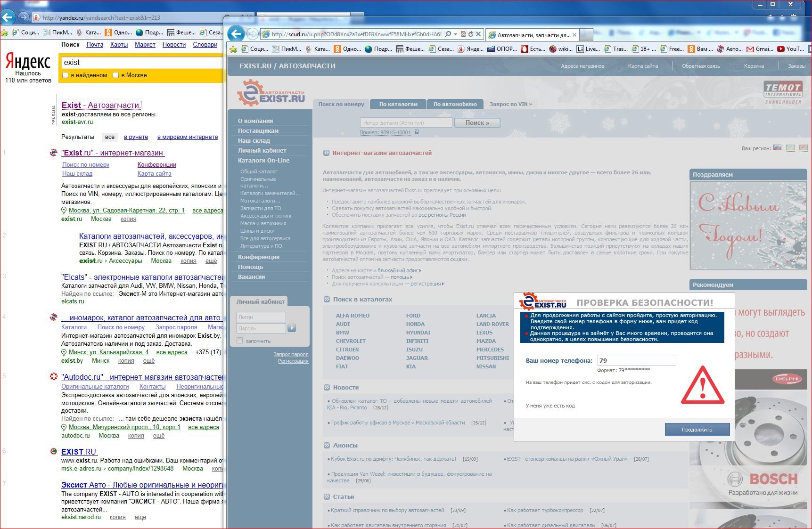The width and height of the screenshot is (812, 529).
Task: Open the wiki bookmark in favorites bar
Action: 561,49
